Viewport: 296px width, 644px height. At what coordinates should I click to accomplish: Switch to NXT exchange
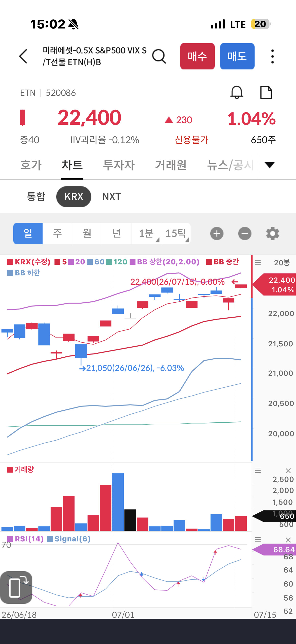point(112,196)
